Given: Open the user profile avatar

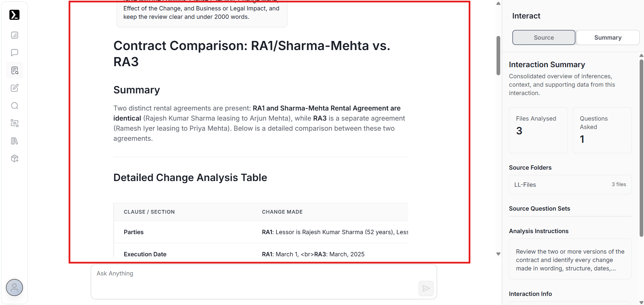Looking at the screenshot, I should click(x=14, y=288).
